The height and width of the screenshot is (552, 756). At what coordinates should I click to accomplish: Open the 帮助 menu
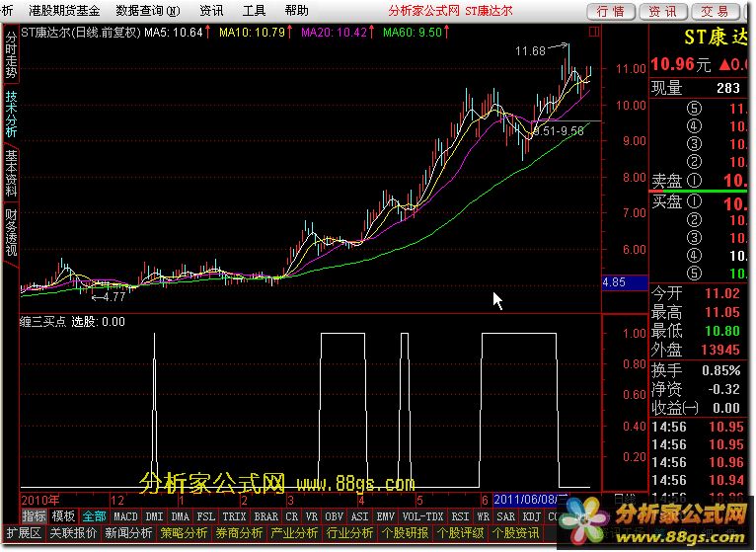[x=296, y=10]
